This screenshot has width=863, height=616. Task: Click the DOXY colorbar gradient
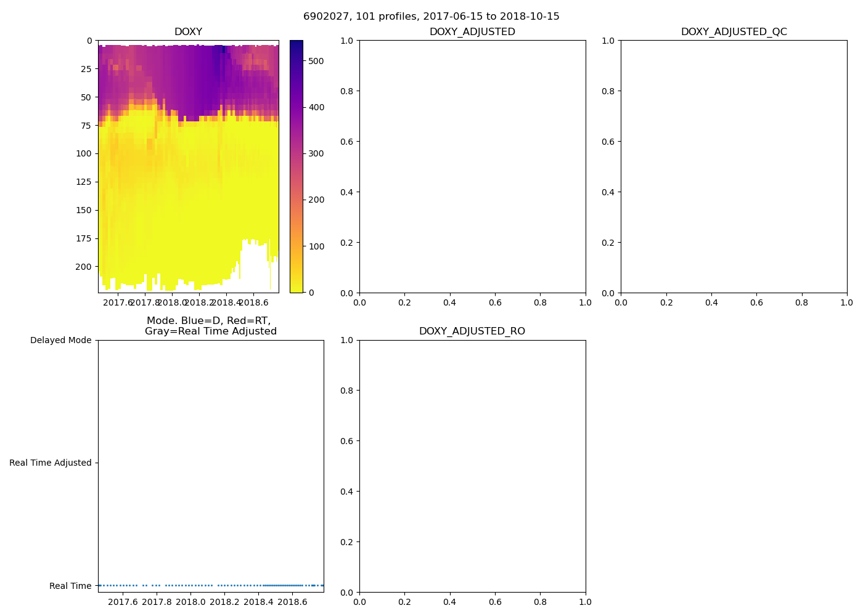[x=296, y=166]
